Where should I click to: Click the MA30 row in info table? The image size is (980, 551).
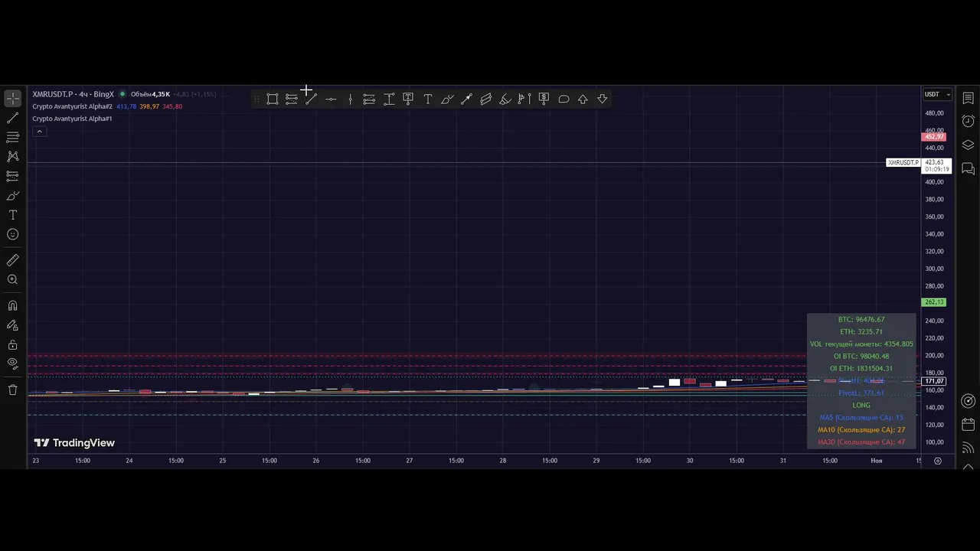coord(861,442)
